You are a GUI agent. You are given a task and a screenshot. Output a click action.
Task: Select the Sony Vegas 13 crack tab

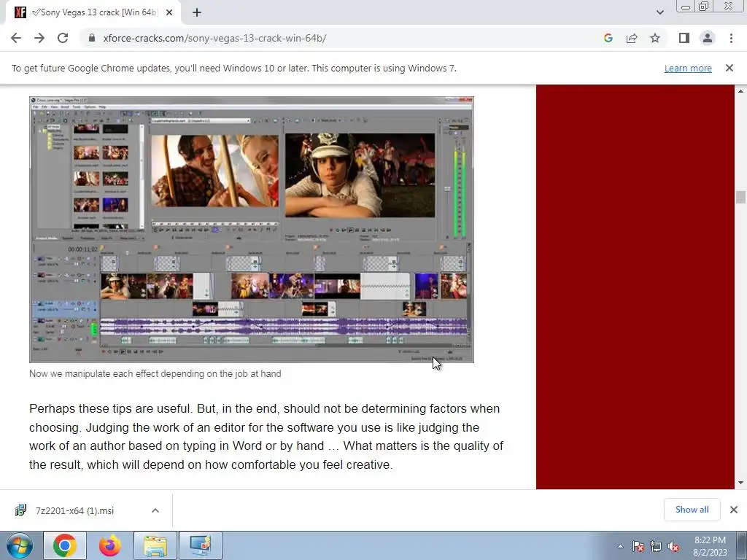click(x=93, y=13)
